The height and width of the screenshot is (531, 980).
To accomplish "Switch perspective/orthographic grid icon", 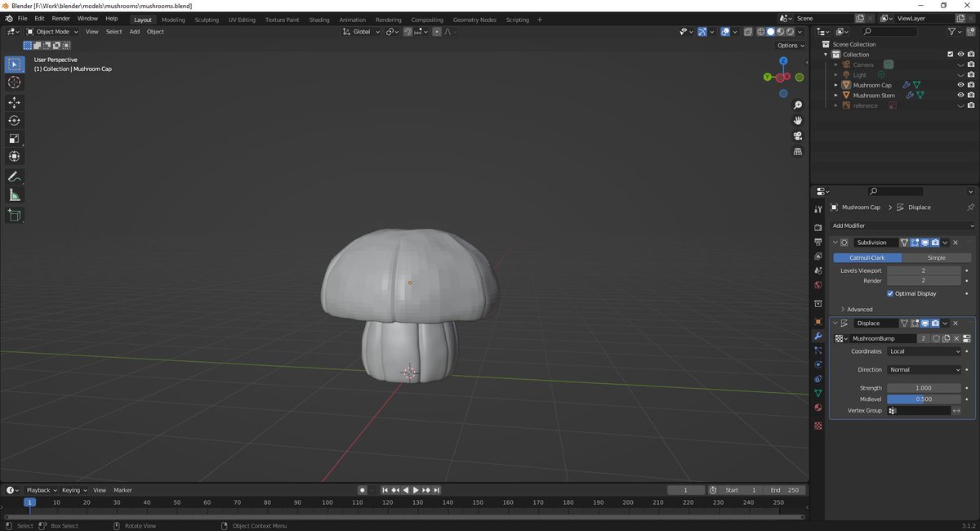I will pos(798,151).
